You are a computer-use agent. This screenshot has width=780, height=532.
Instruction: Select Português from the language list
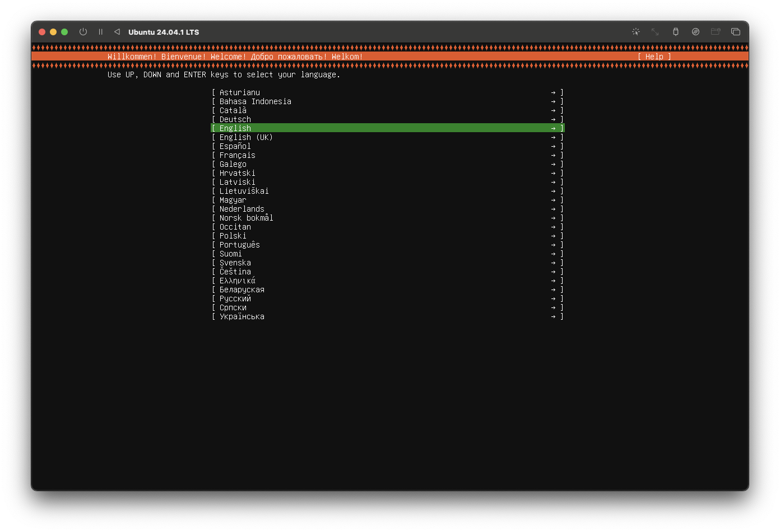pos(239,244)
